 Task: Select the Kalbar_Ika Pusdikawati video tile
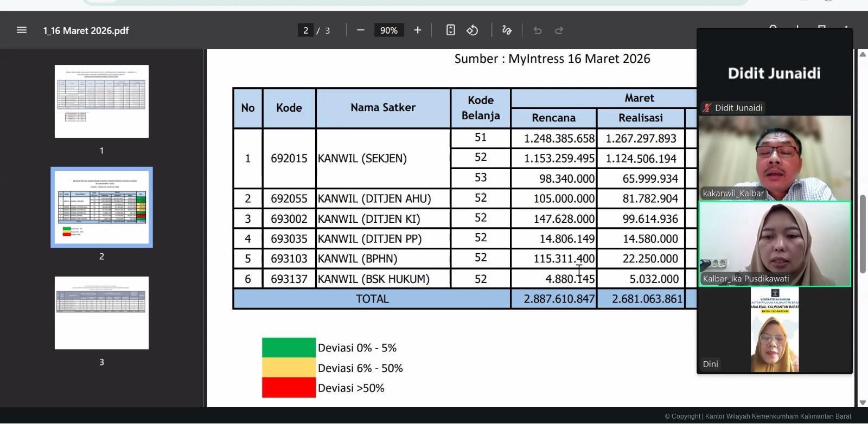point(774,244)
